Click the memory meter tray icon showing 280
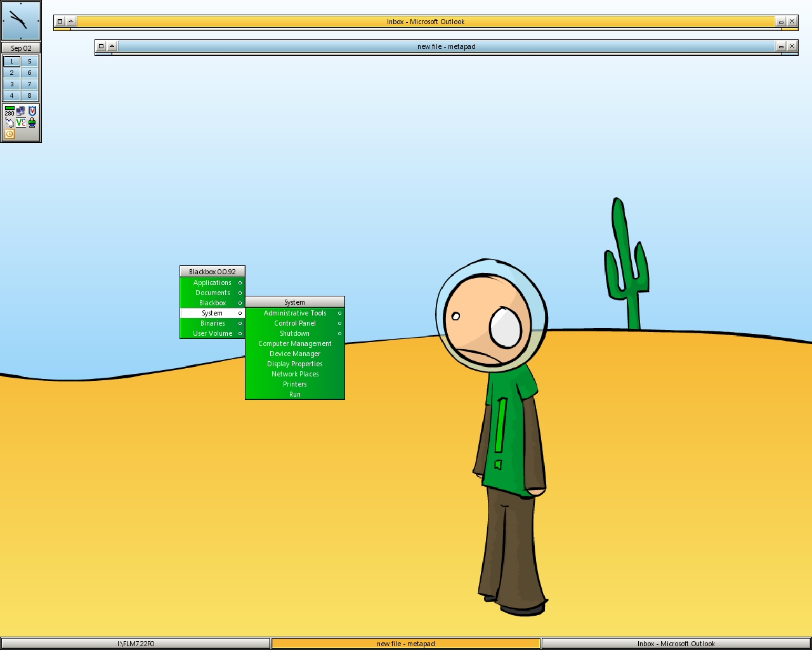The image size is (812, 650). click(10, 111)
